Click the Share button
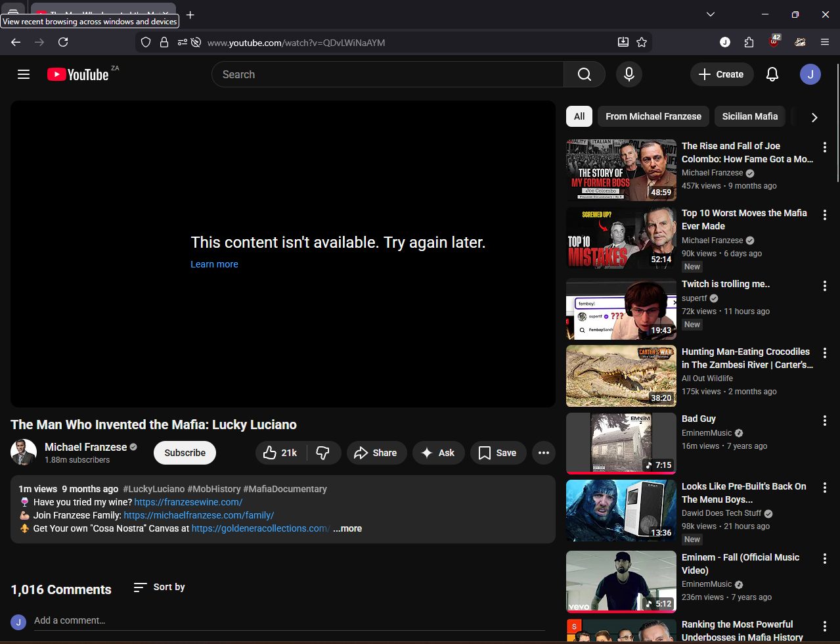 376,453
